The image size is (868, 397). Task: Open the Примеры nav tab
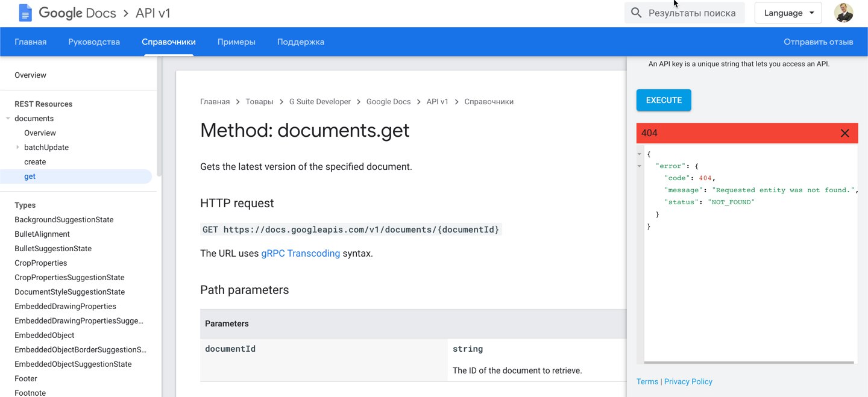point(236,42)
